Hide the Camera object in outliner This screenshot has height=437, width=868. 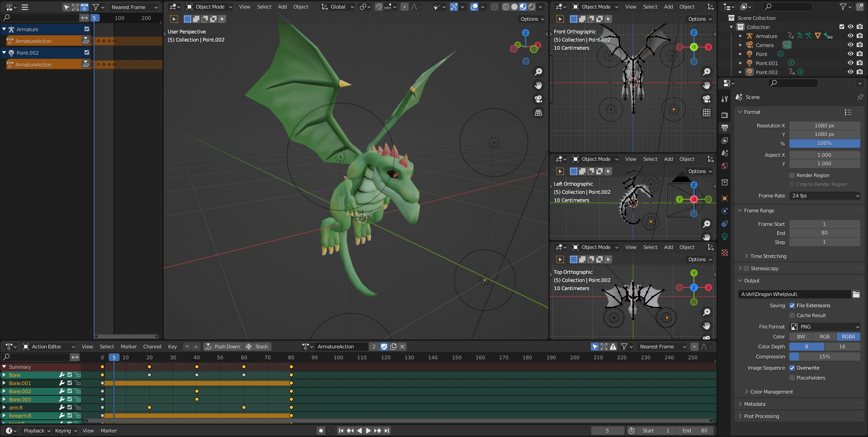tap(850, 45)
